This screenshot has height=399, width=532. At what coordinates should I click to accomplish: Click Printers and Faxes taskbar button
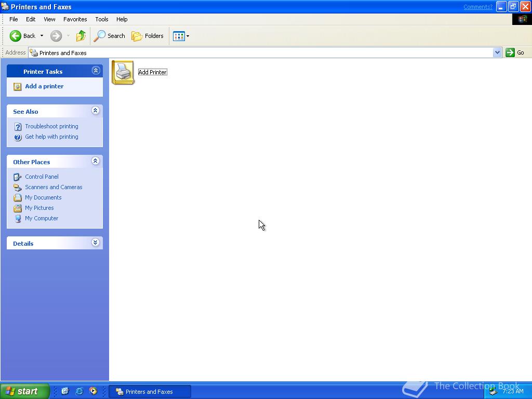[x=151, y=392]
